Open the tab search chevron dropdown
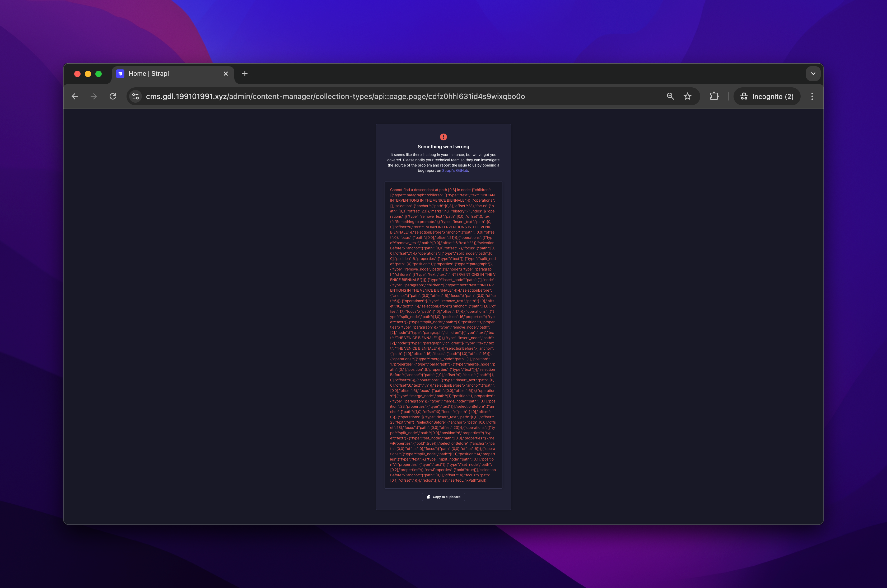This screenshot has width=887, height=588. pyautogui.click(x=813, y=73)
